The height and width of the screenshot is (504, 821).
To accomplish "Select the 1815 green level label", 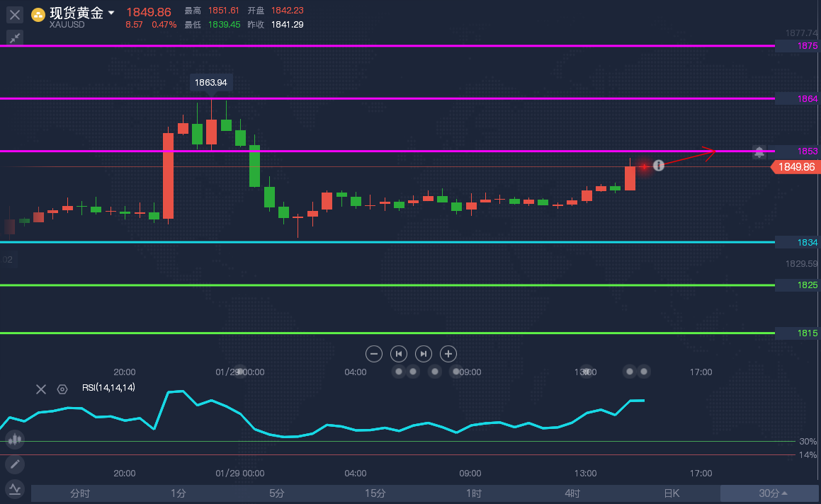I will [x=798, y=333].
